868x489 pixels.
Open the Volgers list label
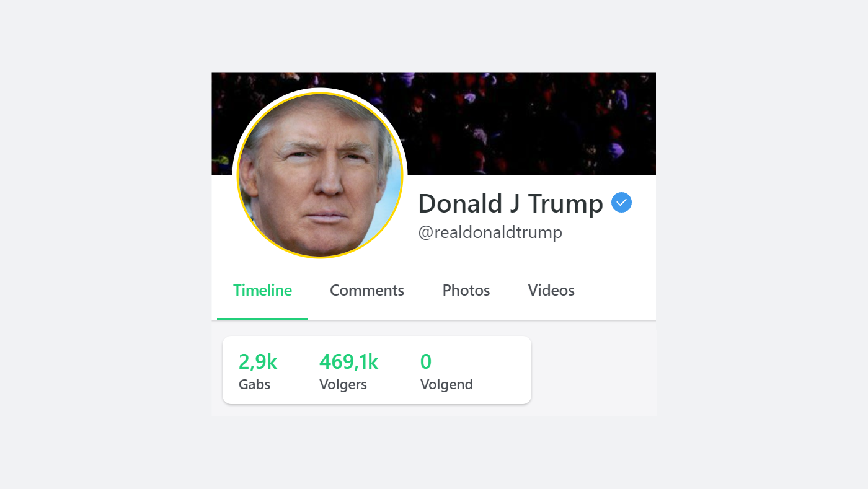[343, 384]
